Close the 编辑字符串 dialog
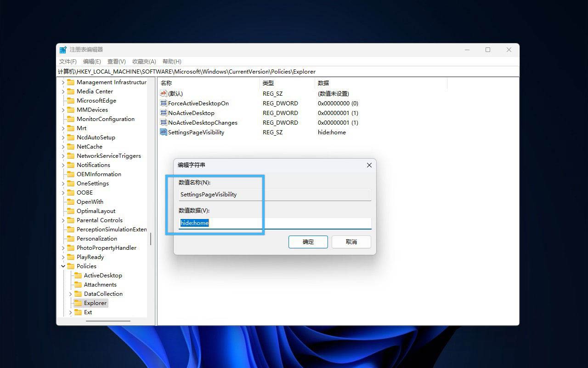 (x=369, y=165)
